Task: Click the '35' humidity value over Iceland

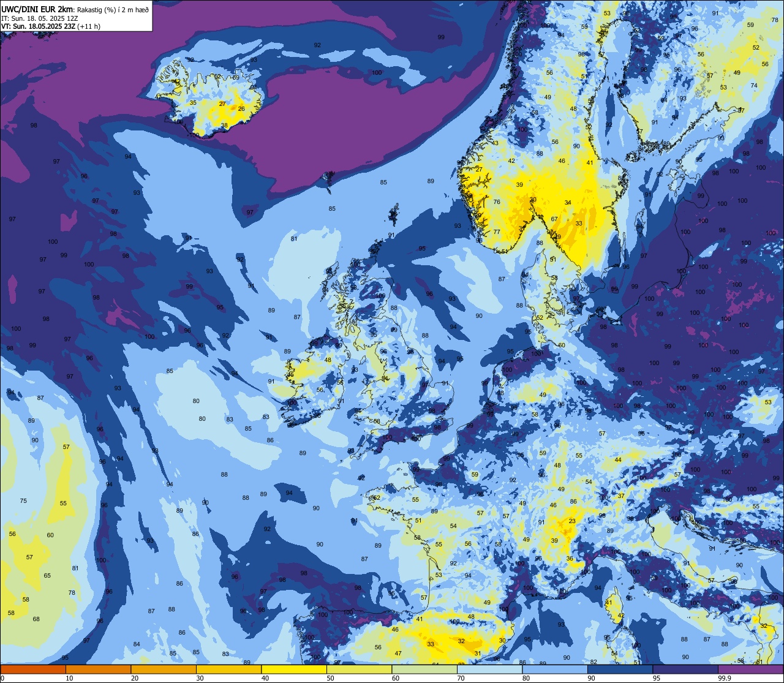Action: [193, 102]
